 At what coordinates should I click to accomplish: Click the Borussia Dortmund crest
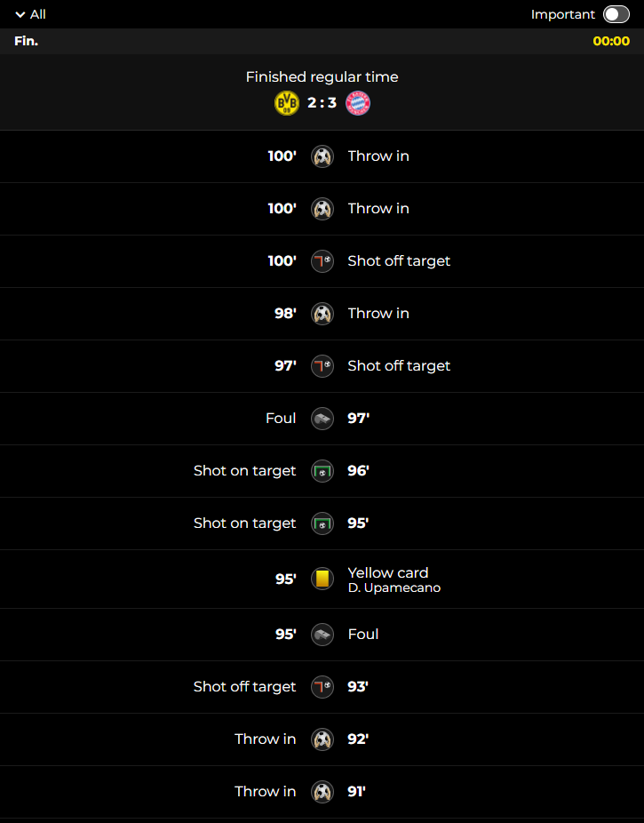tap(287, 103)
